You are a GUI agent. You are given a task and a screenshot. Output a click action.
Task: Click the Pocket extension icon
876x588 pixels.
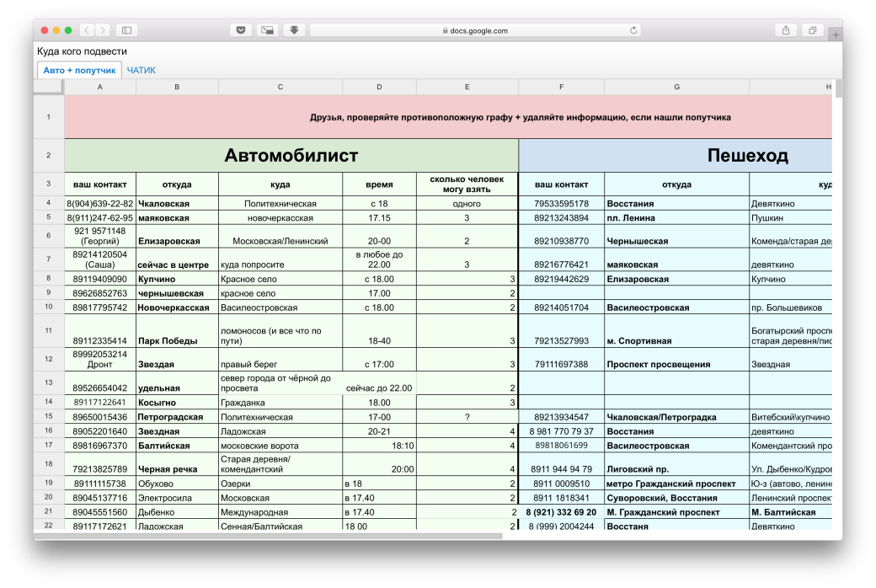(241, 30)
